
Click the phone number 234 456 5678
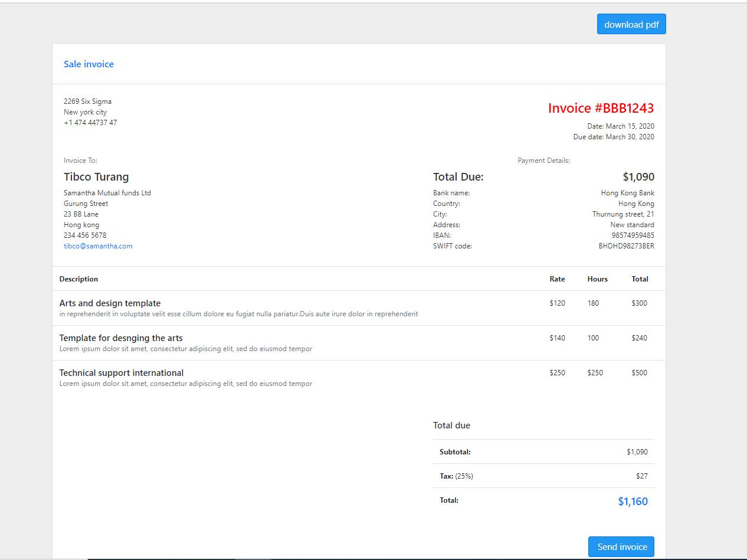click(85, 235)
